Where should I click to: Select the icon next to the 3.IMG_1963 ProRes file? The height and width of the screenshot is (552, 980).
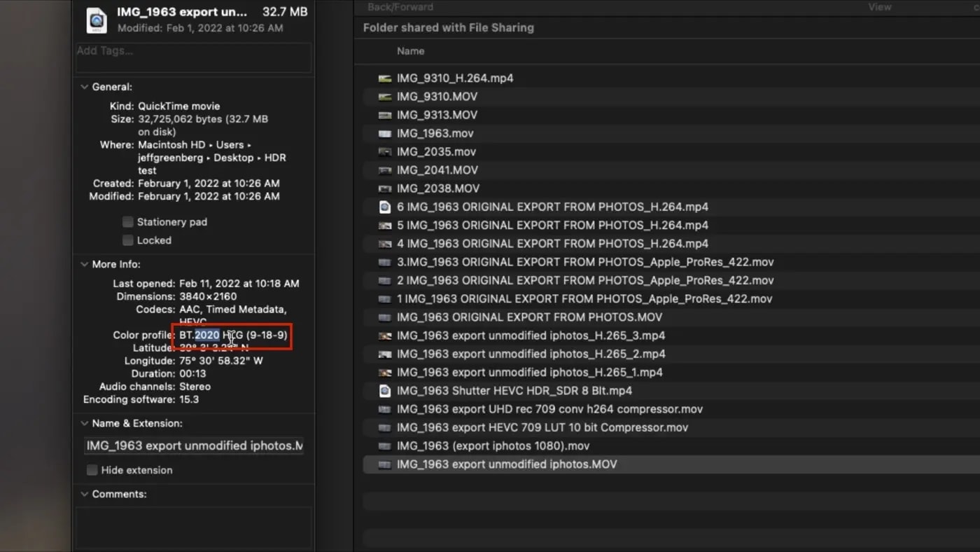point(384,262)
